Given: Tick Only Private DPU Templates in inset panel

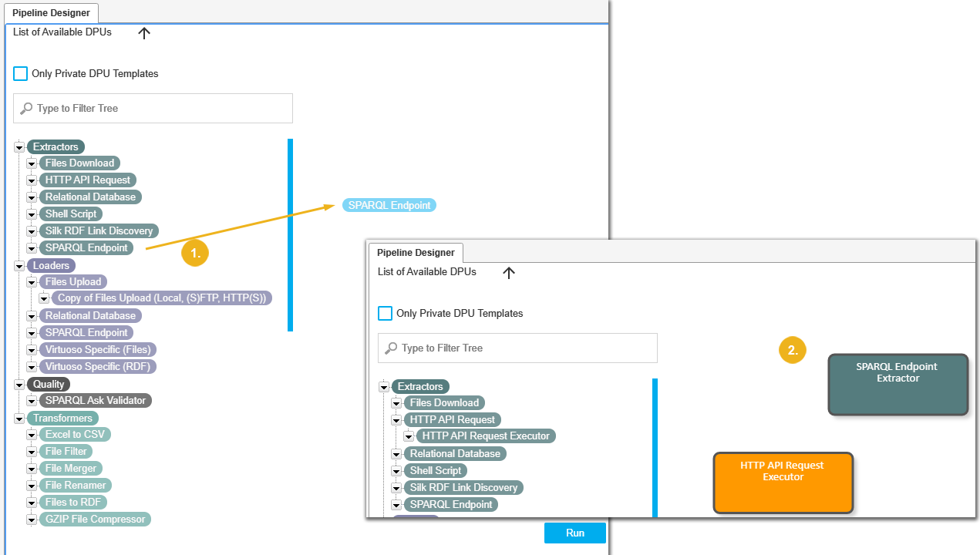Looking at the screenshot, I should tap(385, 314).
